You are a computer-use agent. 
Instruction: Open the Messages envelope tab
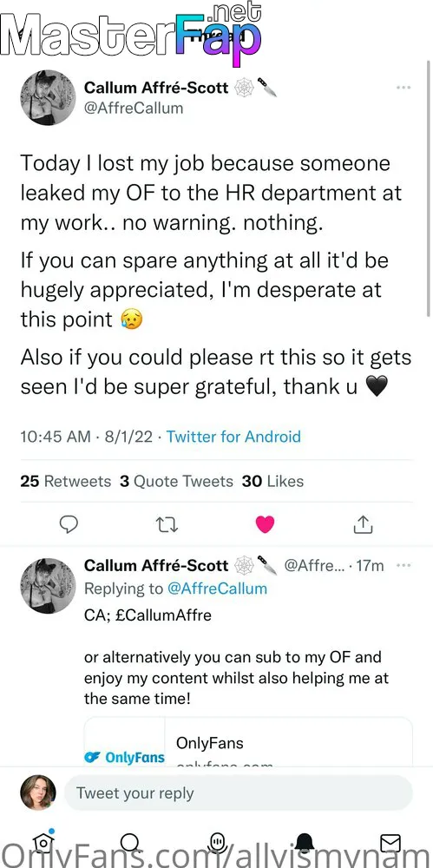pos(391,843)
